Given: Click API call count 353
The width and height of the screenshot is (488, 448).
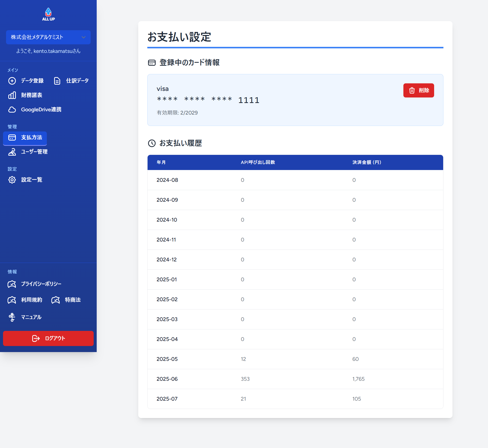Looking at the screenshot, I should [x=245, y=379].
